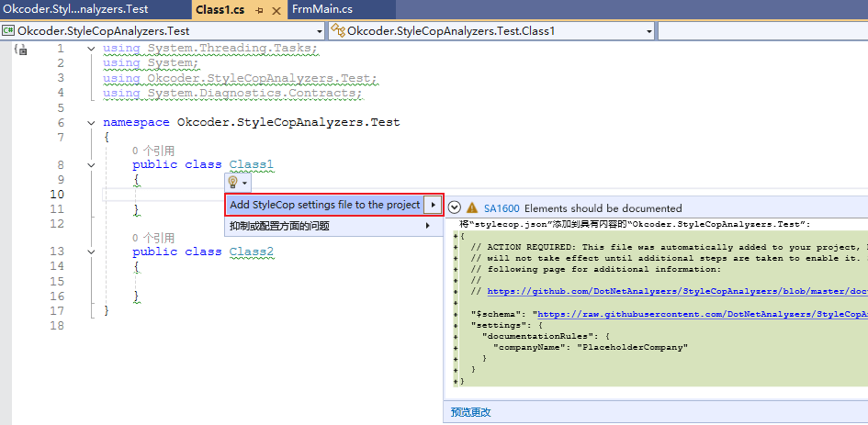
Task: Open the dropdown arrow next to lightbulb
Action: (245, 184)
